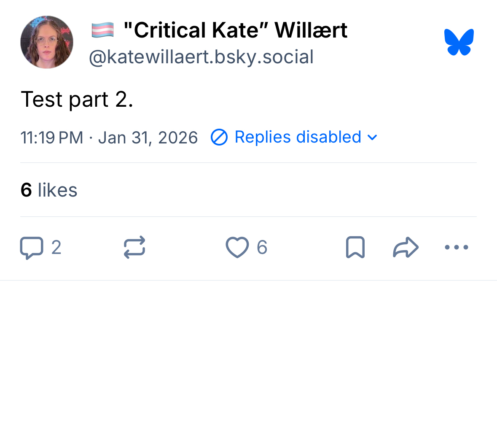Image resolution: width=497 pixels, height=448 pixels.
Task: Bookmark the post
Action: pos(355,247)
